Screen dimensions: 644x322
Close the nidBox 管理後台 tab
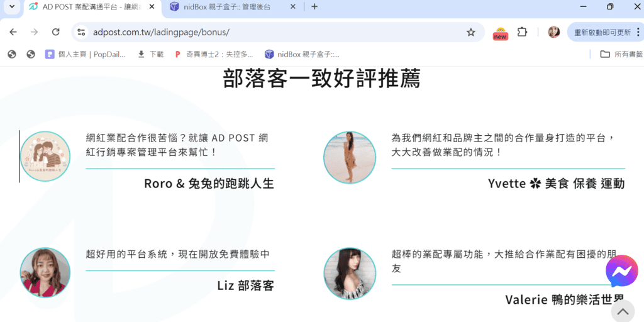[293, 7]
